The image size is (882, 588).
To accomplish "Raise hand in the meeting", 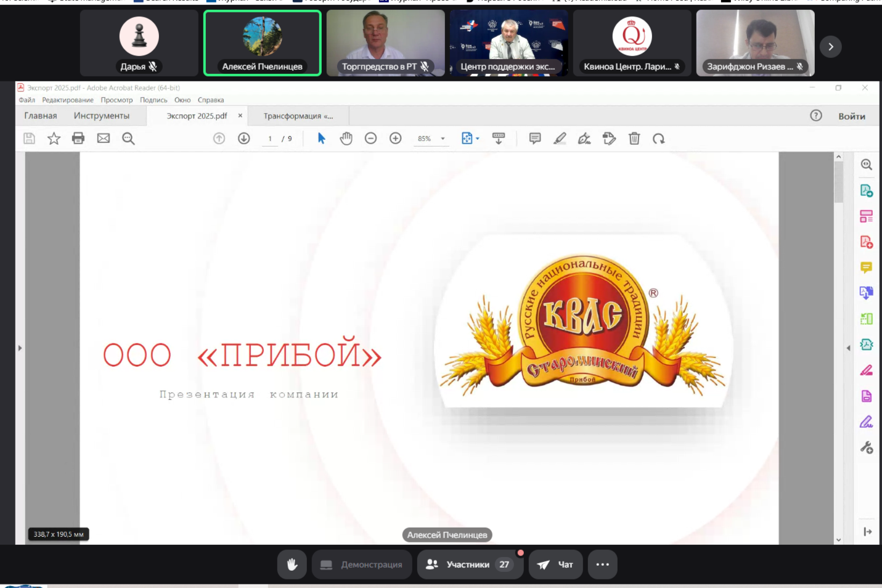I will point(292,565).
